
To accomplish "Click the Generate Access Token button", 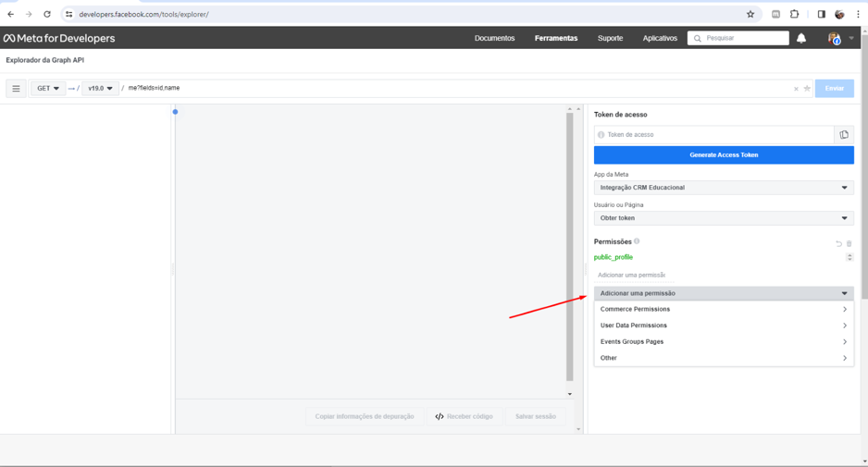I will click(x=724, y=155).
